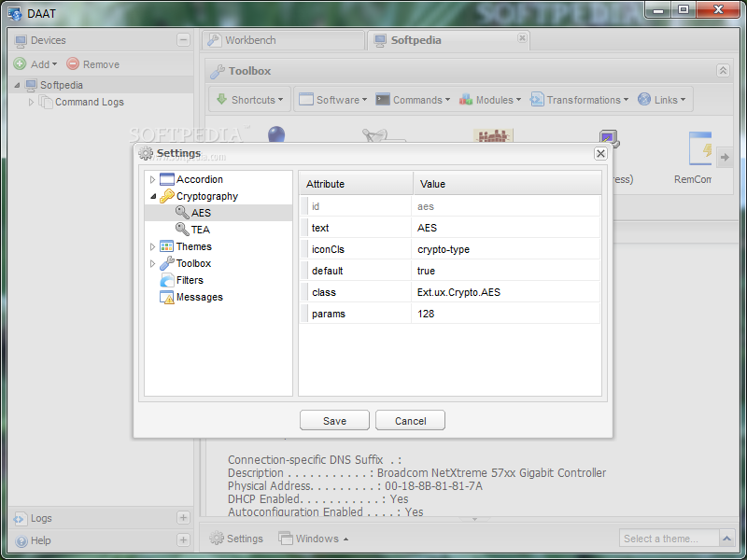Click the Messages warning icon
Viewport: 747px width, 560px height.
[x=167, y=297]
